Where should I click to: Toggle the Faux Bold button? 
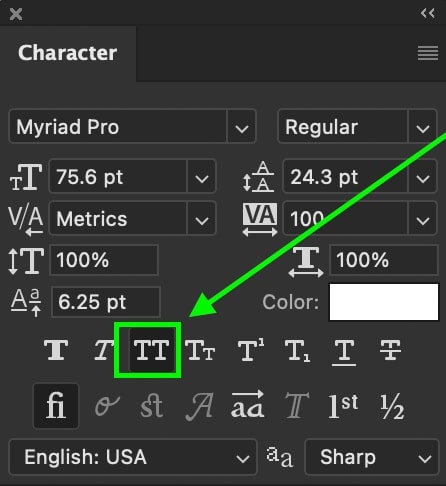[x=56, y=350]
